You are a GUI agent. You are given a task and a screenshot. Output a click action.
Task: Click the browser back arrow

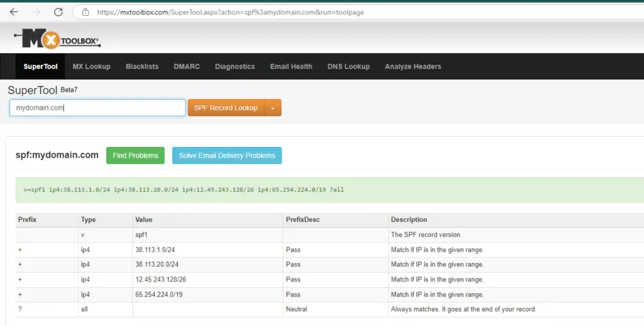tap(14, 12)
